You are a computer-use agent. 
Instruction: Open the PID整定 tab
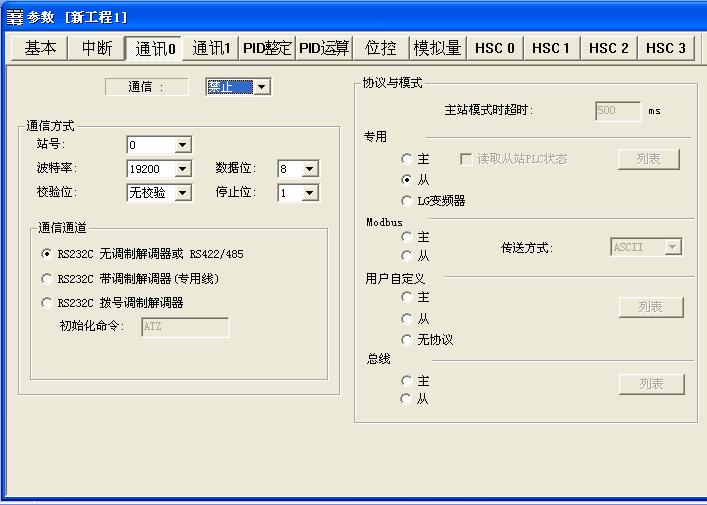(267, 48)
